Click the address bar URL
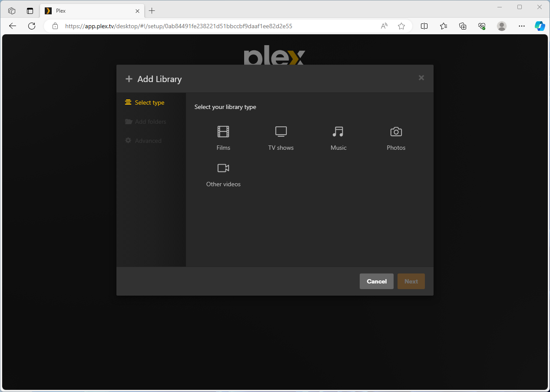 (x=179, y=26)
